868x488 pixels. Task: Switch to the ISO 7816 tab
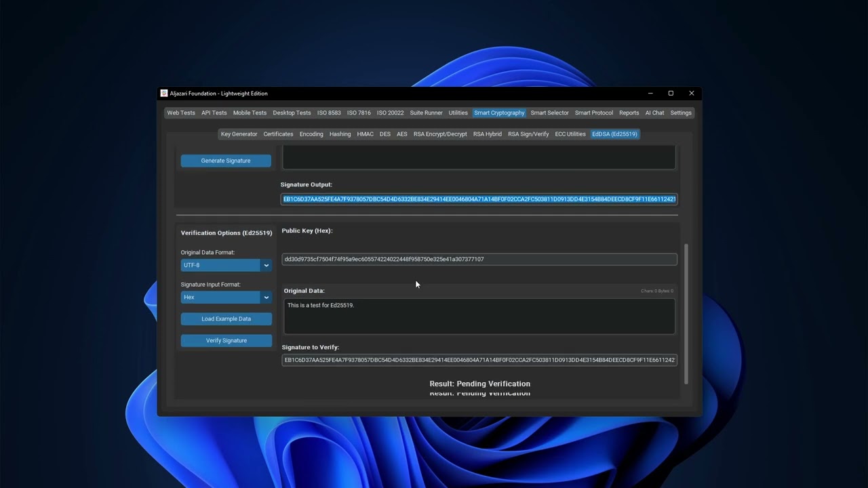coord(359,113)
